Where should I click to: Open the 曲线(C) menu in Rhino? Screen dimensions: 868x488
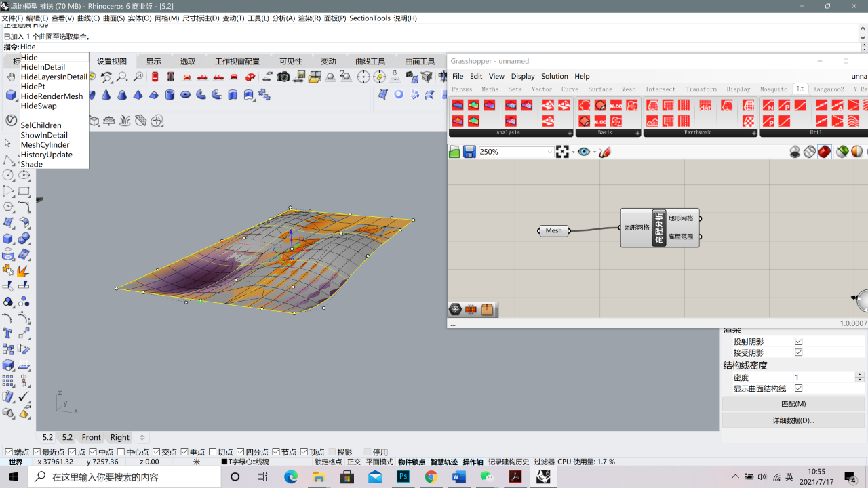coord(88,18)
